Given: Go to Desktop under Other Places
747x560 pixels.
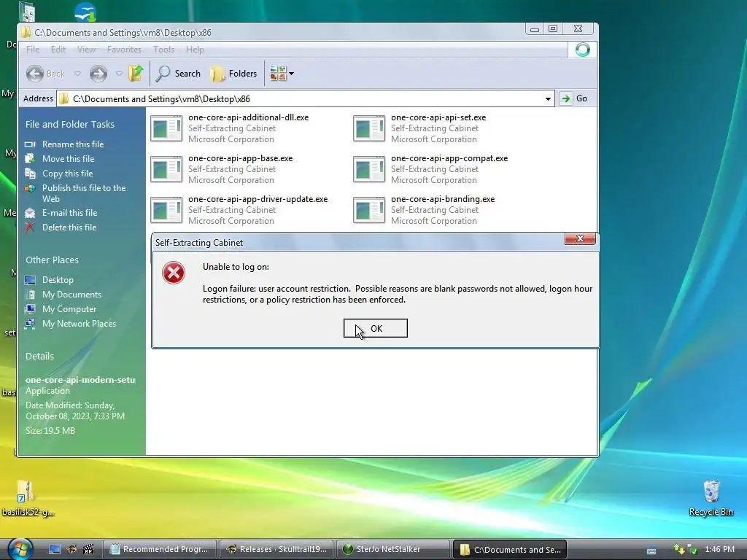Looking at the screenshot, I should point(57,280).
